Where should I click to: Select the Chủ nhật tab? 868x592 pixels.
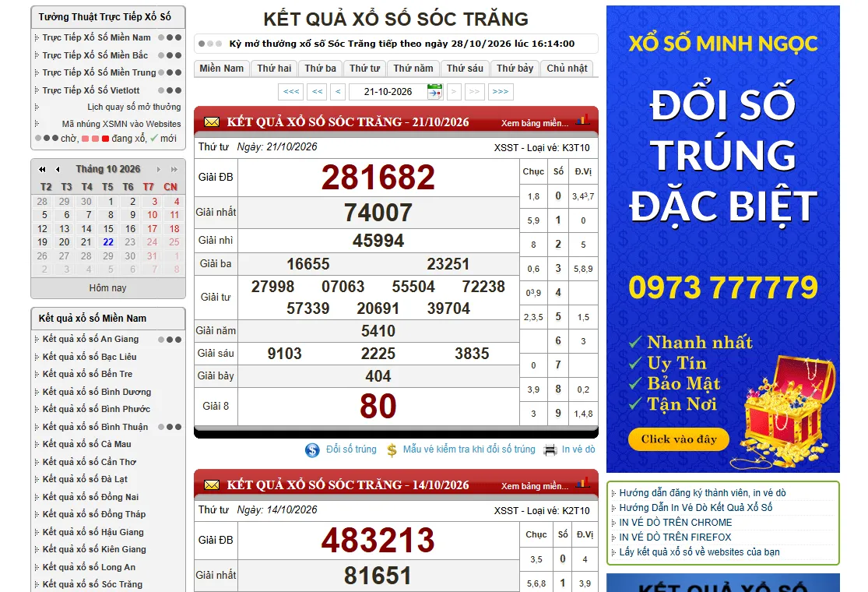coord(567,68)
